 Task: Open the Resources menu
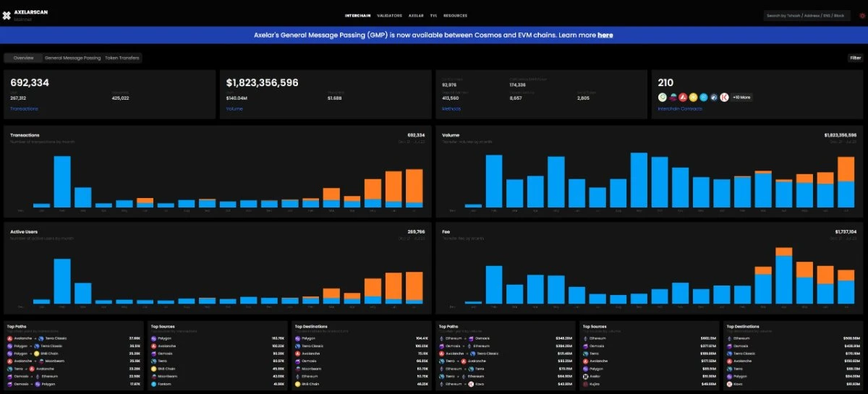[455, 15]
